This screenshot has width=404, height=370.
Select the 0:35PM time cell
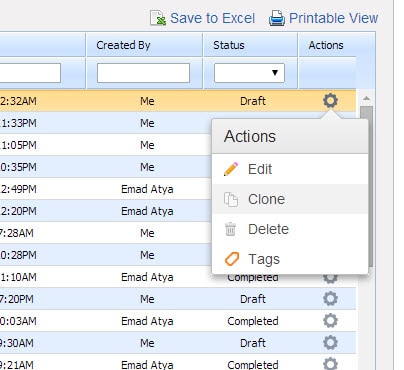pos(18,167)
